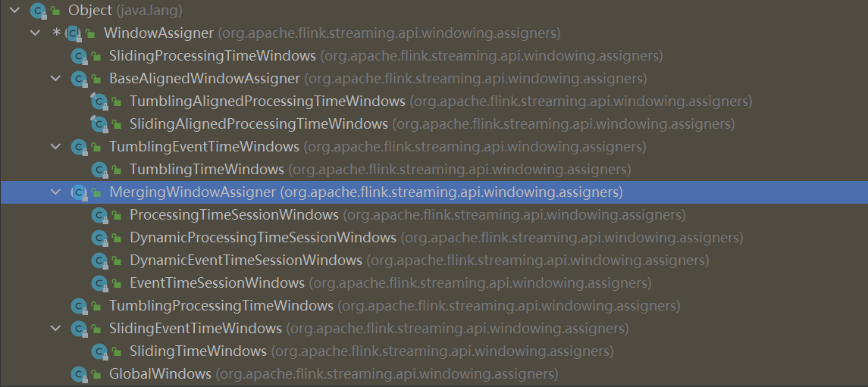This screenshot has width=868, height=387.
Task: Collapse the WindowAssigner node
Action: (35, 33)
